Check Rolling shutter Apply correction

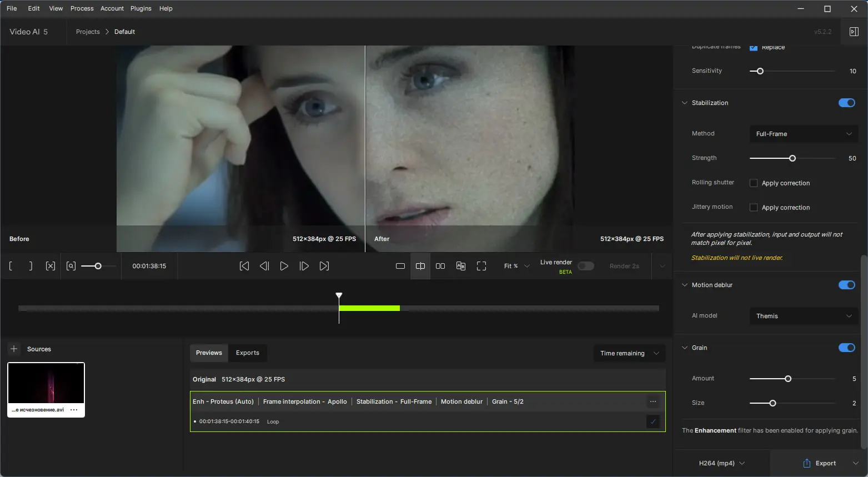(754, 183)
